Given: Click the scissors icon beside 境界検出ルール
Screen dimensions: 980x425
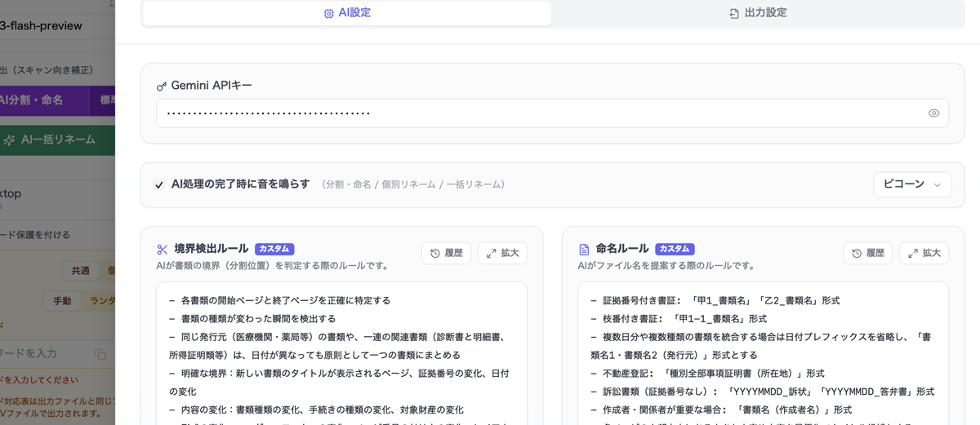Looking at the screenshot, I should [162, 250].
